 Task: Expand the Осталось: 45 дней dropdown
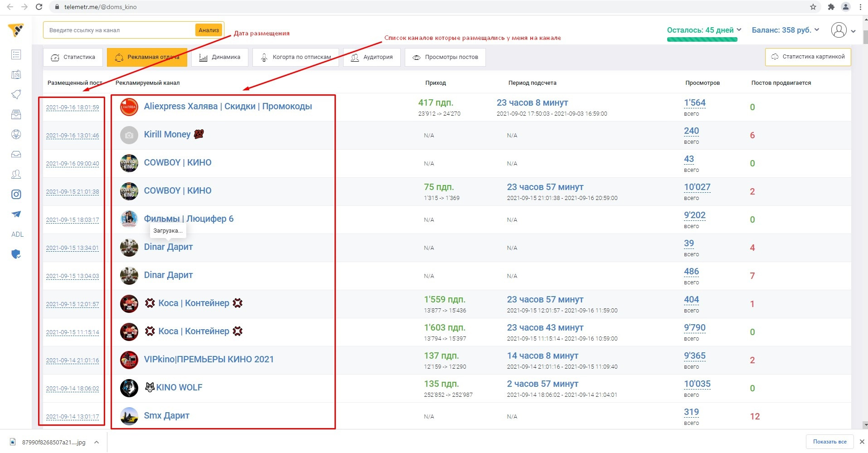(x=703, y=30)
